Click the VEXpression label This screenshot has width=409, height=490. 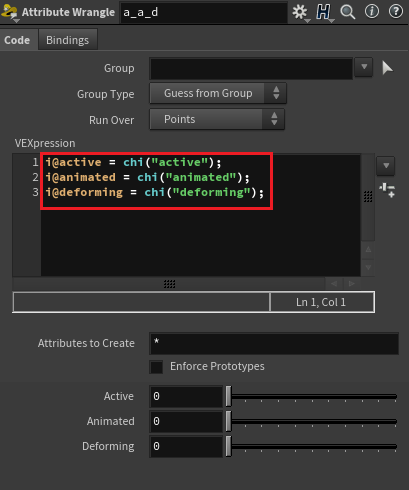tap(45, 143)
